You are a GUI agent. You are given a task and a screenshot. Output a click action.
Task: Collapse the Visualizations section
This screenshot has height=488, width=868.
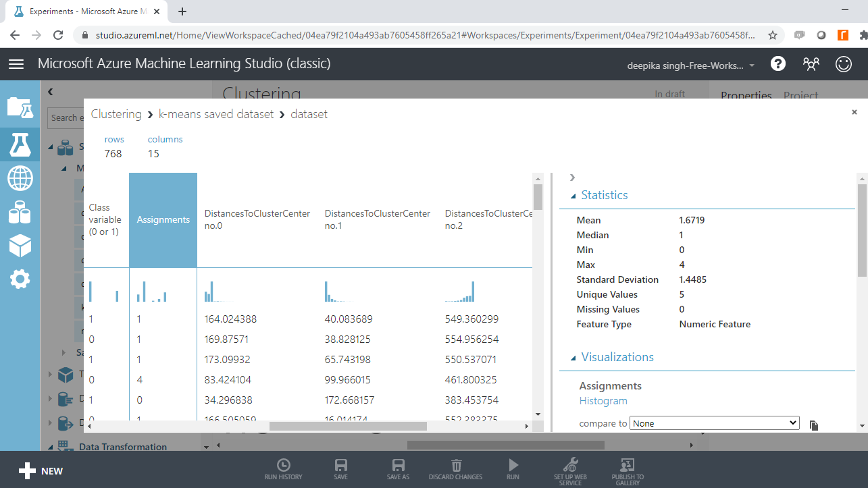573,358
